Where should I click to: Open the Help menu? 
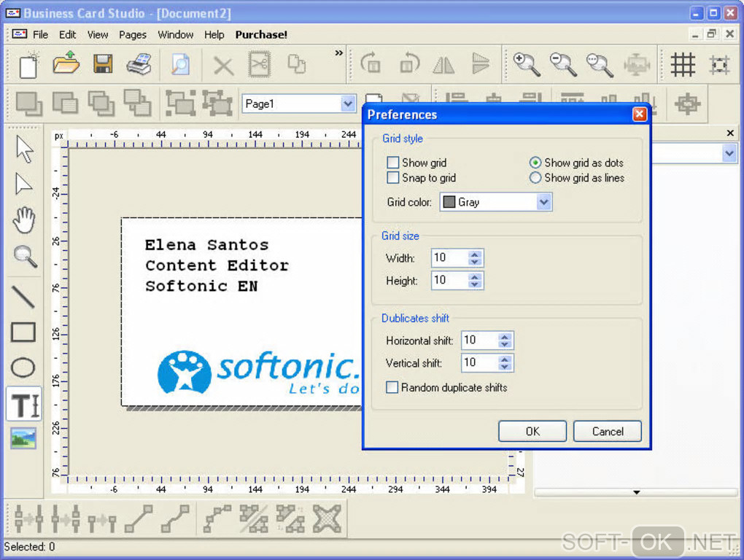point(214,34)
